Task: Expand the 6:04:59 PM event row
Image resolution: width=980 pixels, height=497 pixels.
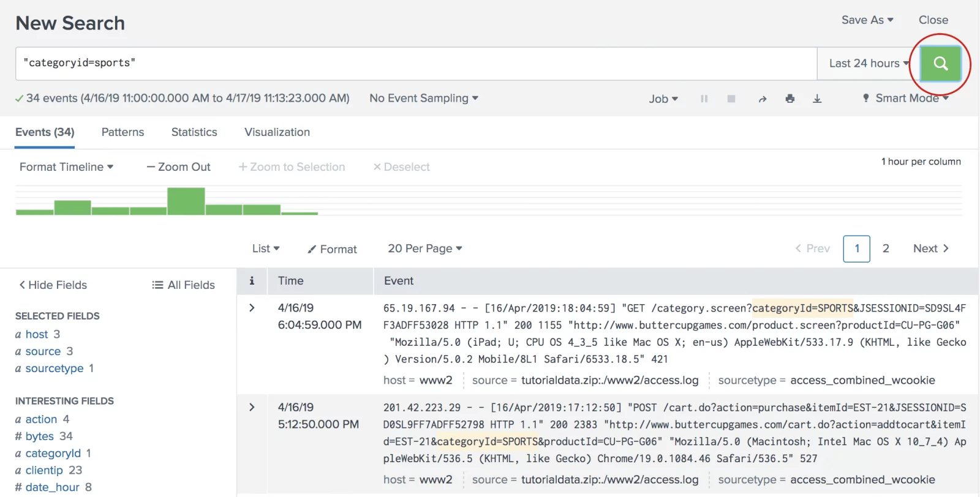Action: (252, 308)
